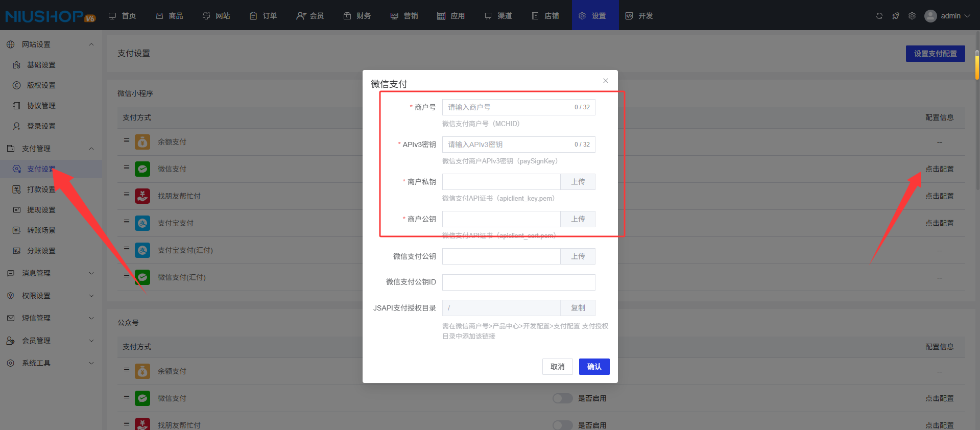Open the 订单 top menu
This screenshot has width=980, height=430.
point(264,16)
